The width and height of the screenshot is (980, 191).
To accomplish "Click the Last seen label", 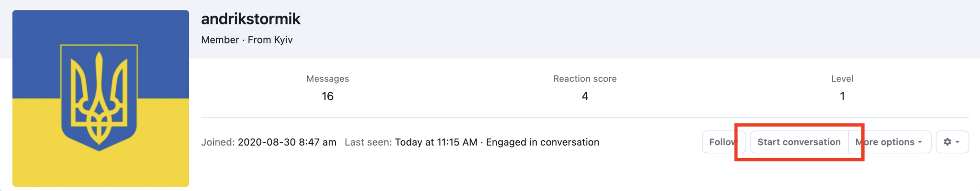I will (368, 142).
